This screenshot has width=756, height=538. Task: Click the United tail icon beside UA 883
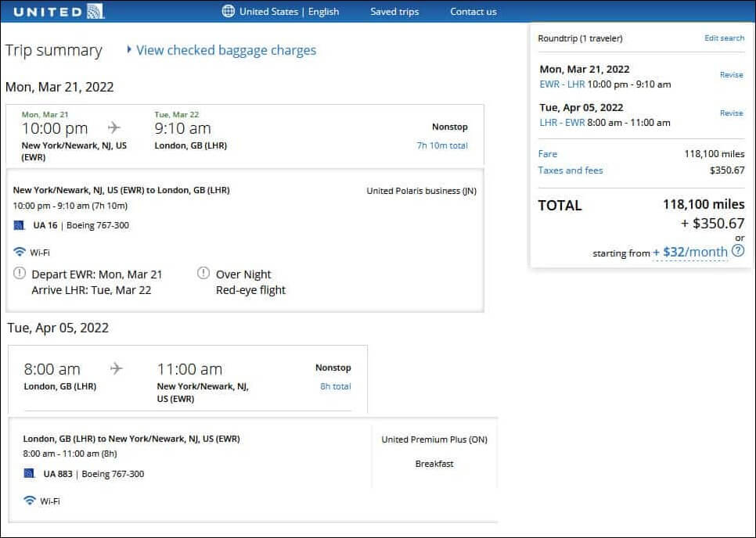click(x=30, y=473)
